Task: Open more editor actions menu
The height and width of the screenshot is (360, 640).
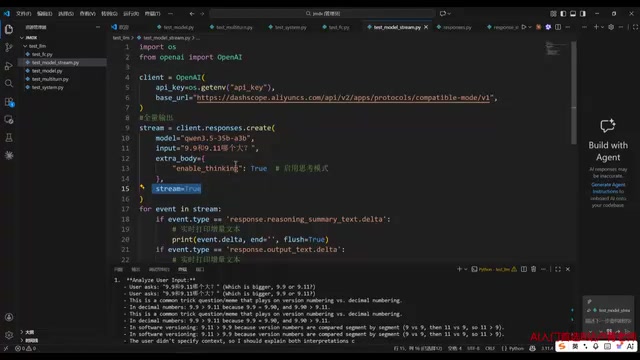Action: [x=568, y=27]
